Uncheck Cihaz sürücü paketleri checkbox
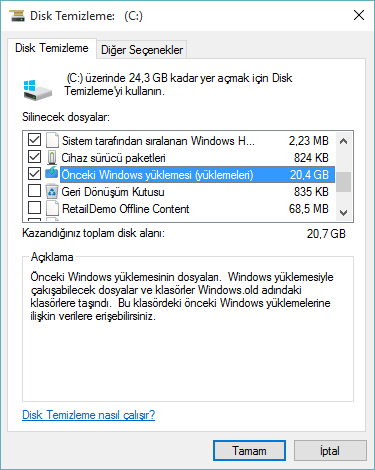Screen dimensions: 375x470 [x=34, y=157]
